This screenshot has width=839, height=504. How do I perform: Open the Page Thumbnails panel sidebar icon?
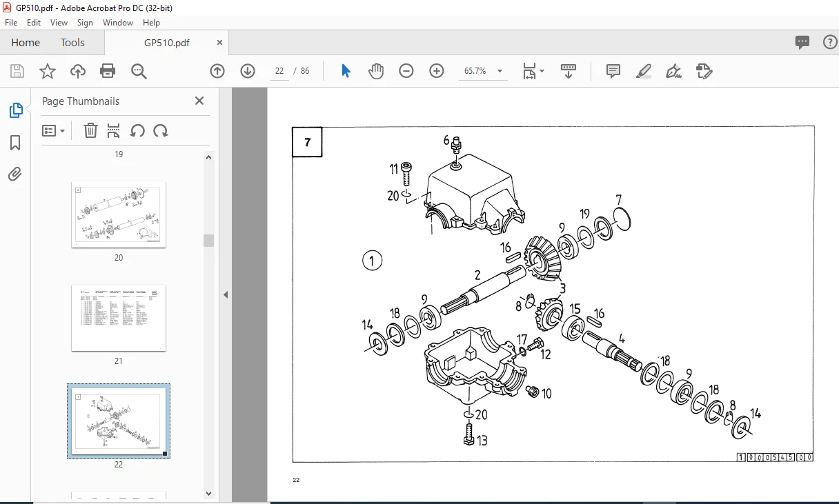tap(15, 110)
